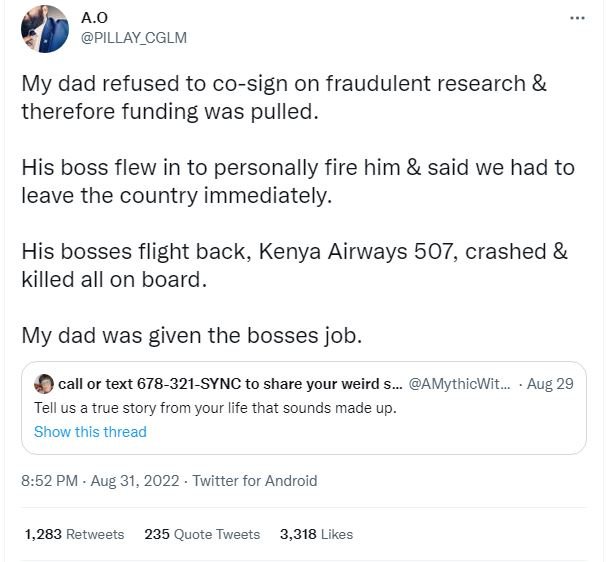Click the "His boss flew in" paragraph
This screenshot has height=562, width=616.
point(297,180)
